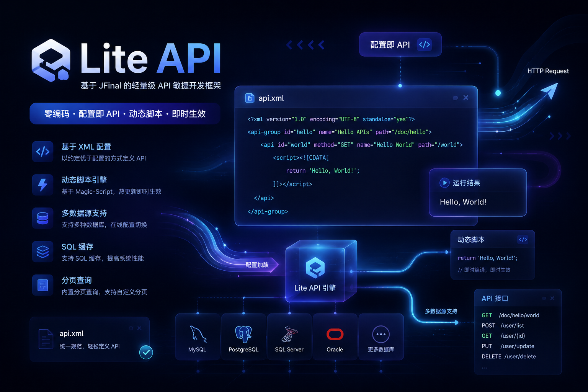Click the 动态脚本 panel title

coord(471,240)
